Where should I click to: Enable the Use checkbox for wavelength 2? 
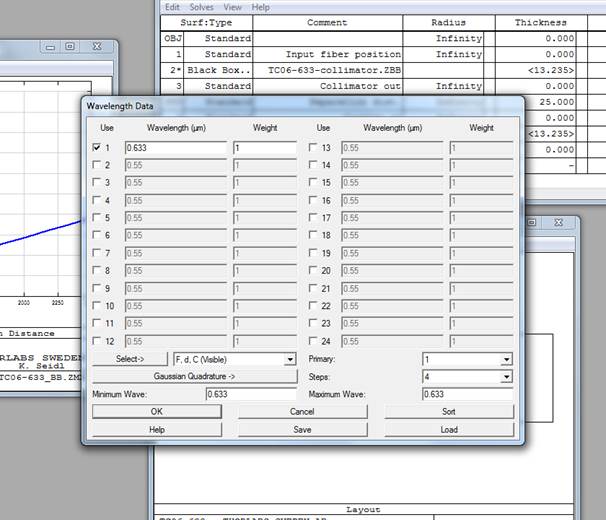pyautogui.click(x=97, y=166)
